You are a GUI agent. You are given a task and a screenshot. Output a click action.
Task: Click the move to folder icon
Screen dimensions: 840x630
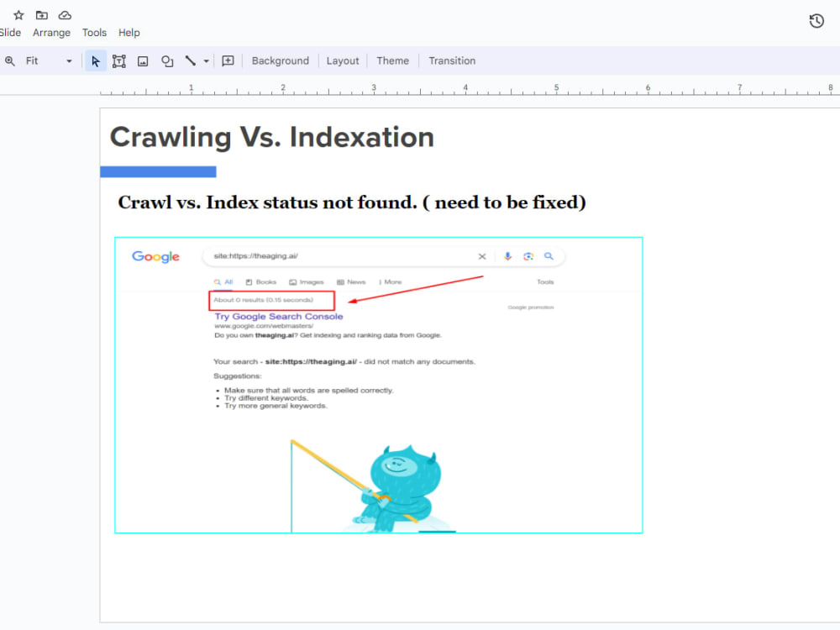click(42, 15)
